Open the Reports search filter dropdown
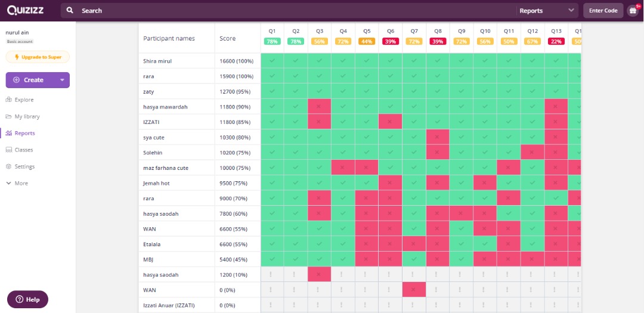The image size is (644, 313). pyautogui.click(x=547, y=11)
